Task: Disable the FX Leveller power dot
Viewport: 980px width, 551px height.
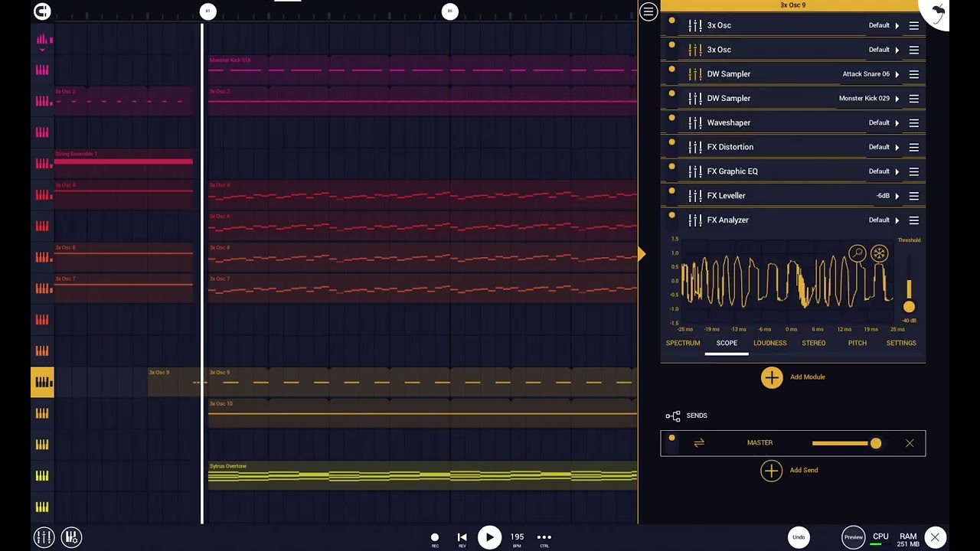Action: click(671, 191)
